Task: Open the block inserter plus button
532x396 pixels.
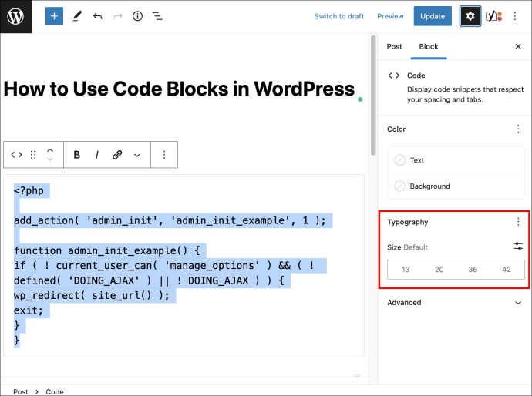Action: [54, 16]
